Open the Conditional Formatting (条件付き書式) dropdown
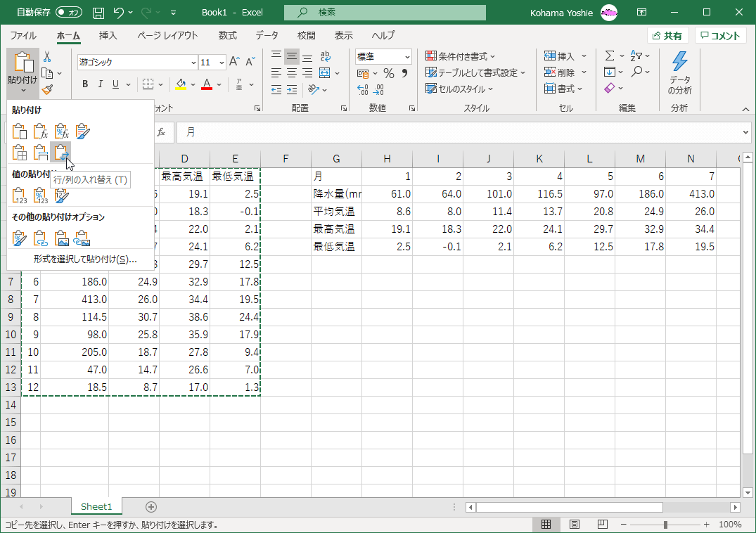This screenshot has height=533, width=756. click(461, 56)
